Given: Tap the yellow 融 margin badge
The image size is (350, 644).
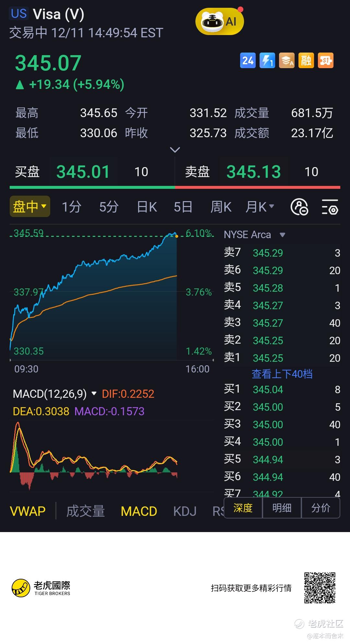Looking at the screenshot, I should pos(306,61).
